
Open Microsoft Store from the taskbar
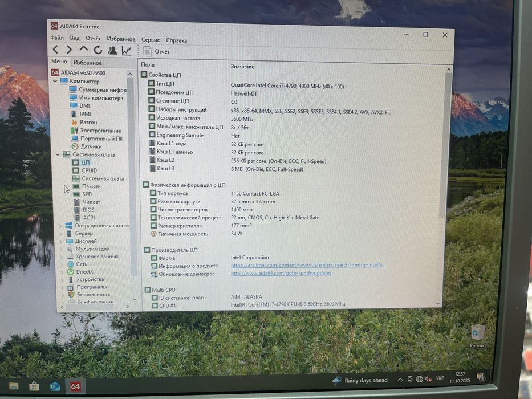click(x=34, y=386)
